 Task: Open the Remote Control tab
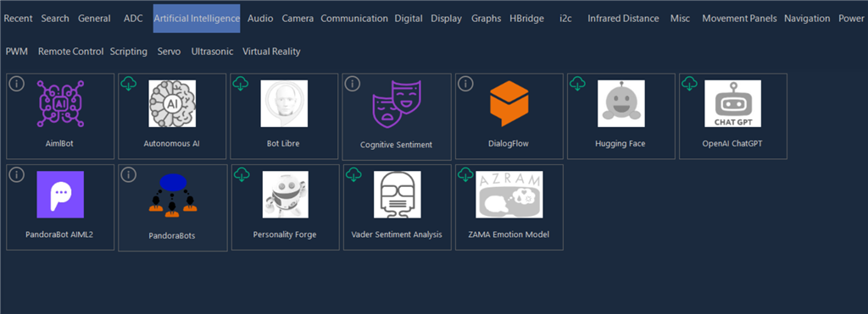pos(71,52)
